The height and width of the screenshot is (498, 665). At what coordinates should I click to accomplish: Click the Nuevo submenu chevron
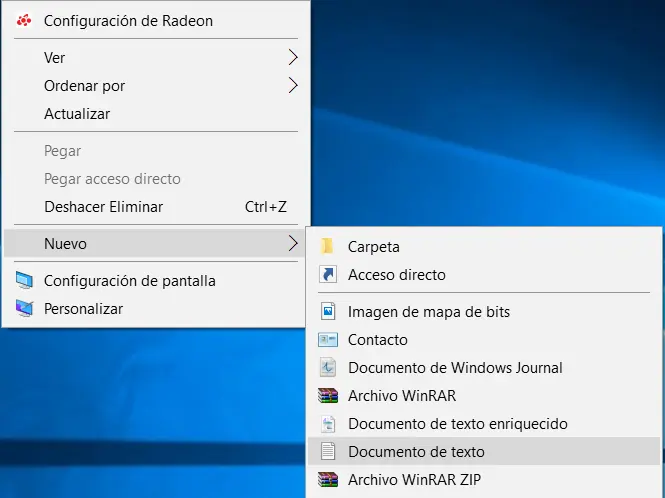point(293,243)
